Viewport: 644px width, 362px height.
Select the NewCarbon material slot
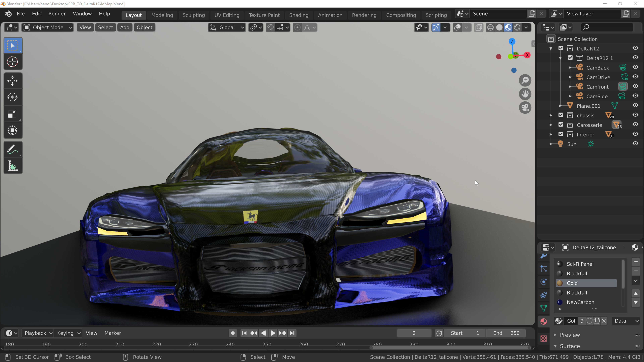tap(586, 302)
